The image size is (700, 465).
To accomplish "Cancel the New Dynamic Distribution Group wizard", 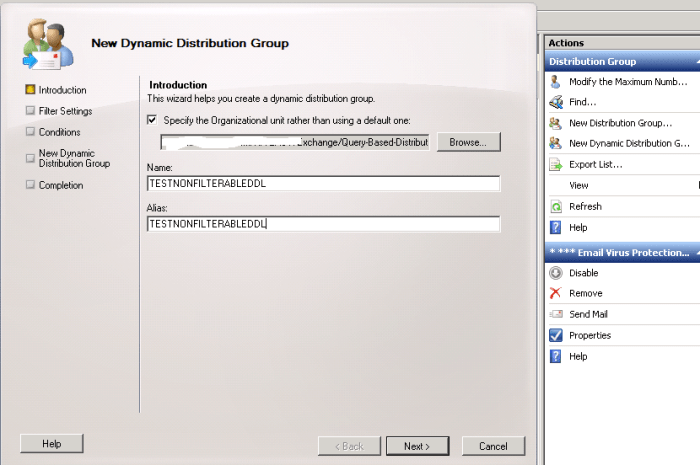I will pos(493,446).
